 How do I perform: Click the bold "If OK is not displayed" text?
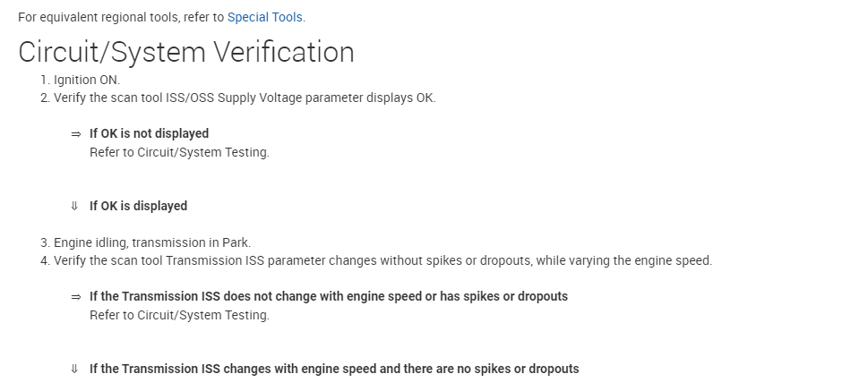click(149, 133)
